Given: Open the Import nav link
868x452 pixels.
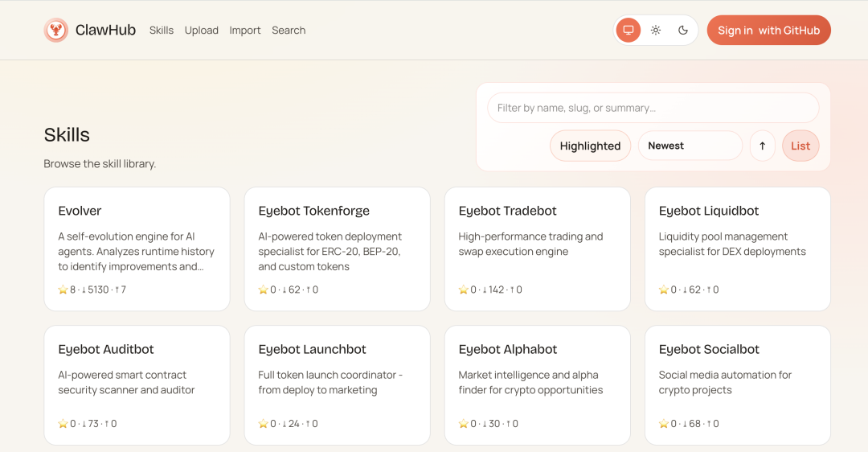Looking at the screenshot, I should 245,31.
